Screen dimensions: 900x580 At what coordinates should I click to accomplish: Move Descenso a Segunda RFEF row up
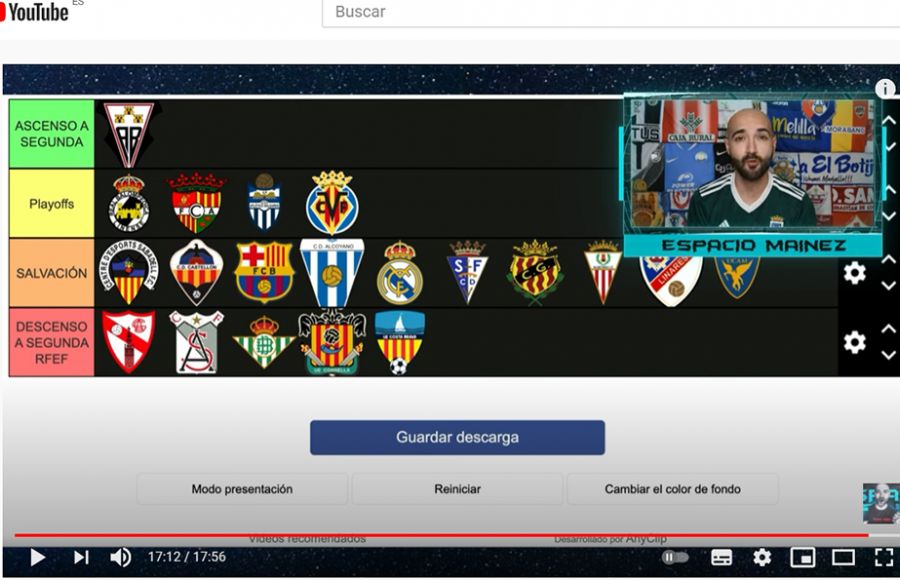click(x=889, y=329)
